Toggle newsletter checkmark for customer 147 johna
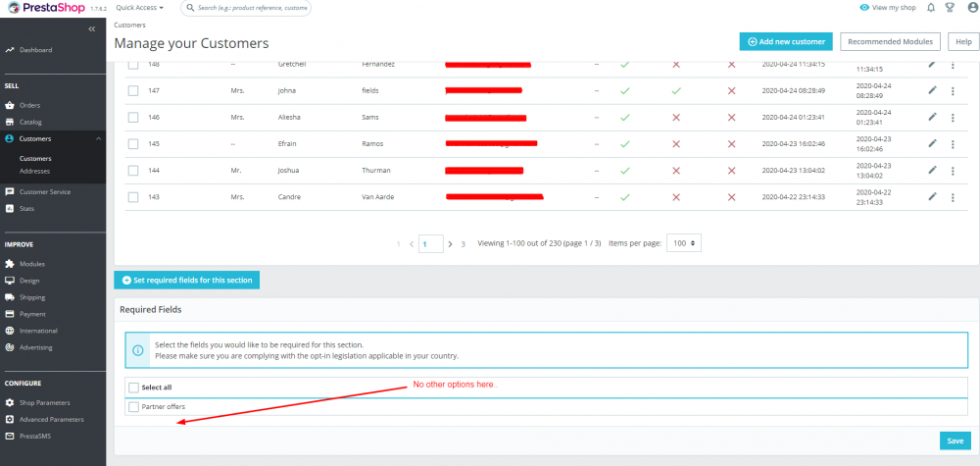 click(x=675, y=90)
